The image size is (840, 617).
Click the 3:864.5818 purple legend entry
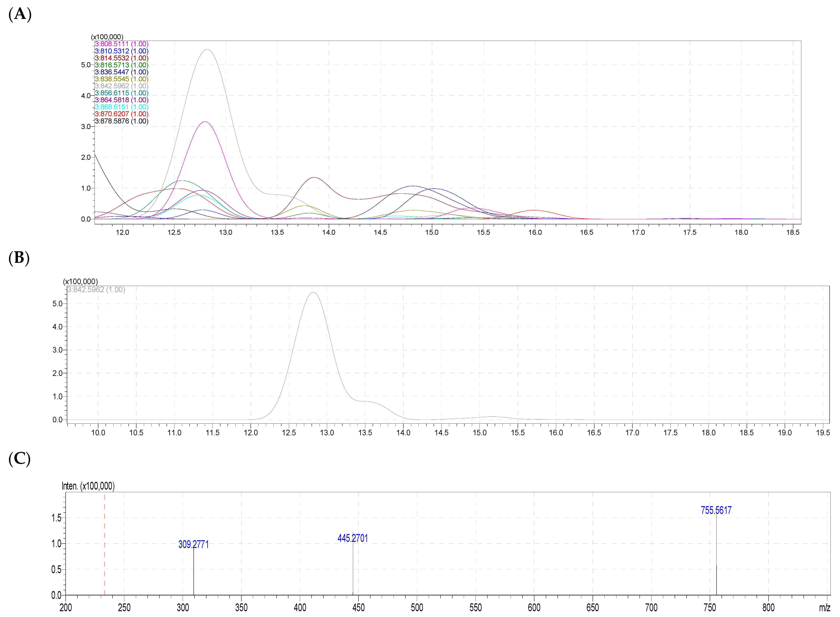121,100
